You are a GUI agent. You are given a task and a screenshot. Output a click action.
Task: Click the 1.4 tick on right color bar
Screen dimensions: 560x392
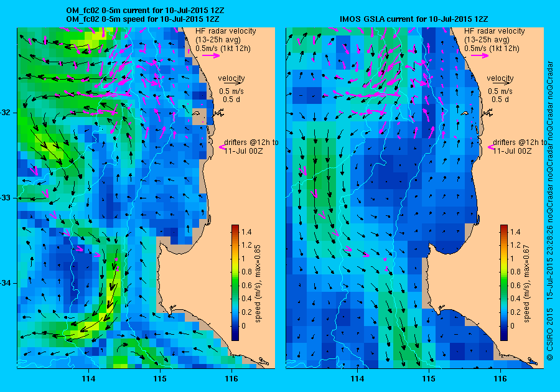(x=515, y=231)
